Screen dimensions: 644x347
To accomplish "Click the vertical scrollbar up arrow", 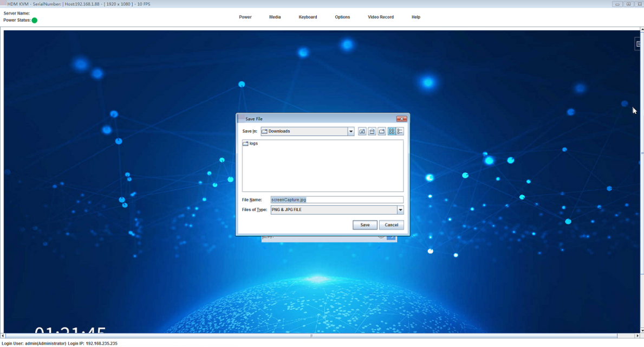I will point(642,30).
